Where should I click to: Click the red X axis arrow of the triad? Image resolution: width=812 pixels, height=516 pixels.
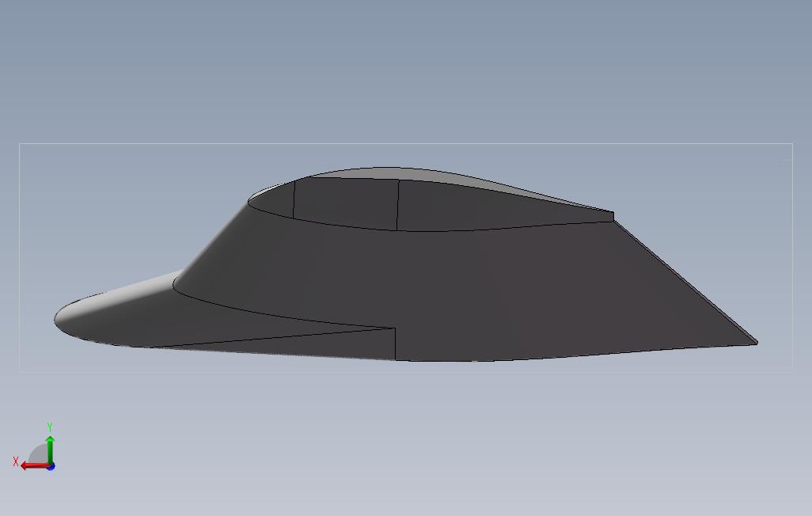click(x=35, y=465)
